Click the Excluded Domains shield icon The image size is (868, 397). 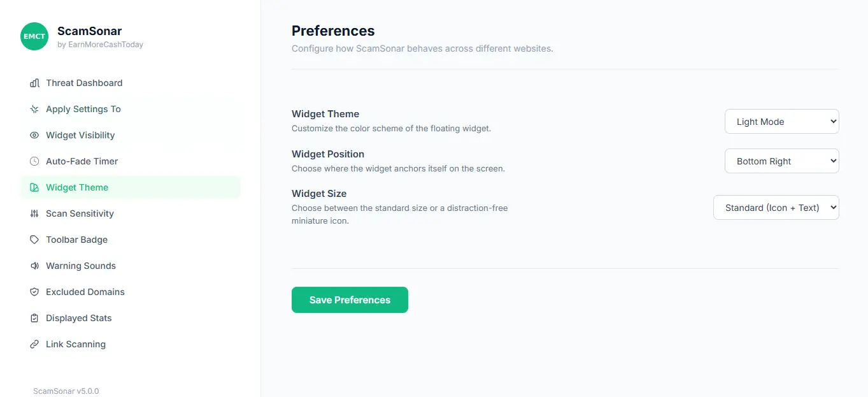pos(34,292)
